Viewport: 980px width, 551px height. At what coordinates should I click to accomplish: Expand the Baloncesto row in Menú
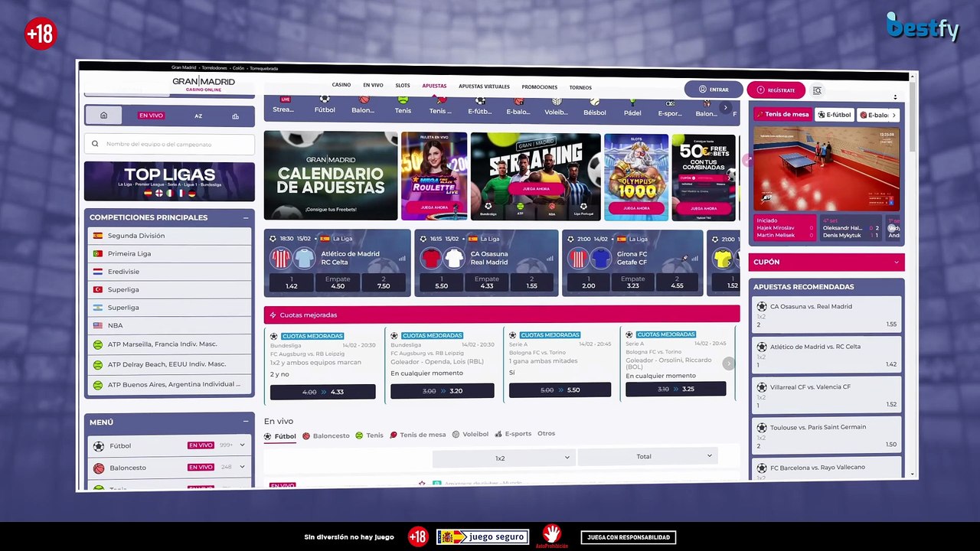pos(242,467)
